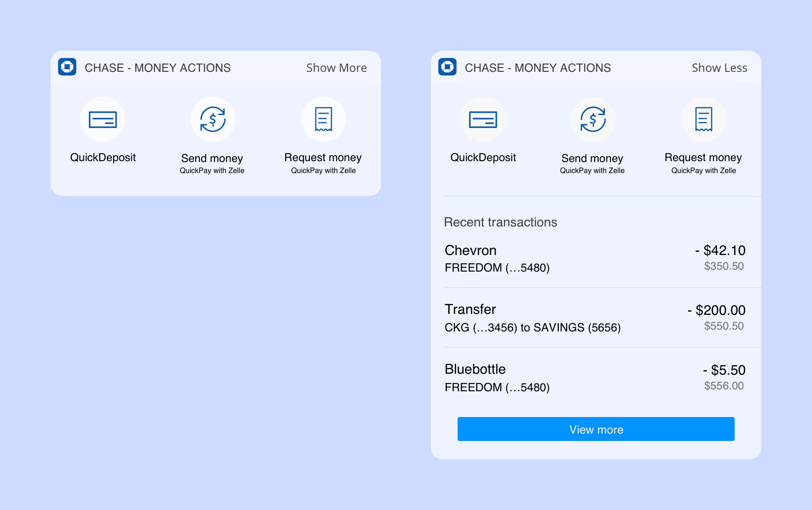812x510 pixels.
Task: Expand widget with Show More
Action: (x=336, y=68)
